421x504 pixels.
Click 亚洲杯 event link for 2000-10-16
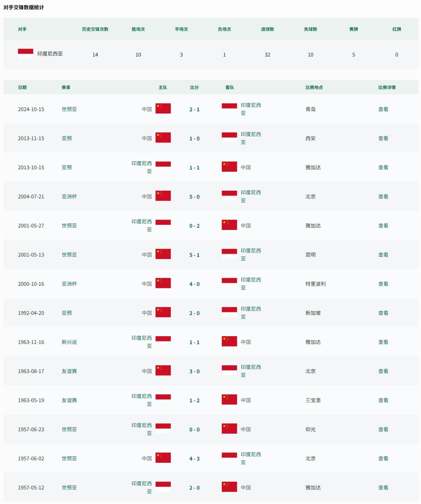[69, 284]
